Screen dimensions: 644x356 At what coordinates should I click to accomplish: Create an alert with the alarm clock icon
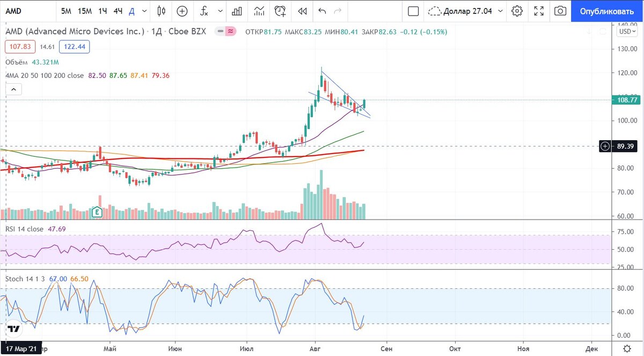280,11
